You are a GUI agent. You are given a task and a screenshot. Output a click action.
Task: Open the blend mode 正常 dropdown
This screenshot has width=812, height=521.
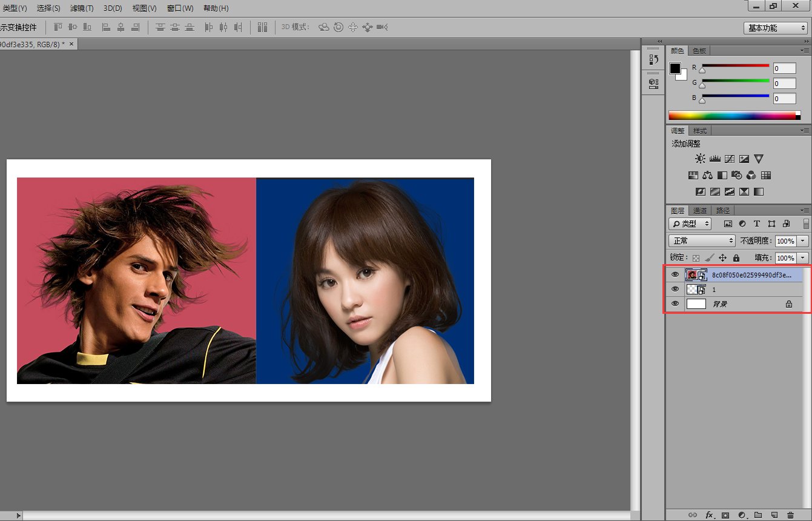[701, 241]
